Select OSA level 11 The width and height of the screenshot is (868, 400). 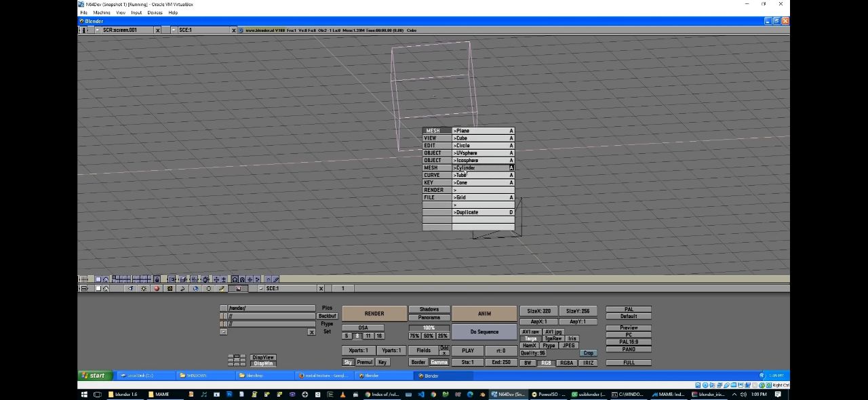tap(368, 336)
